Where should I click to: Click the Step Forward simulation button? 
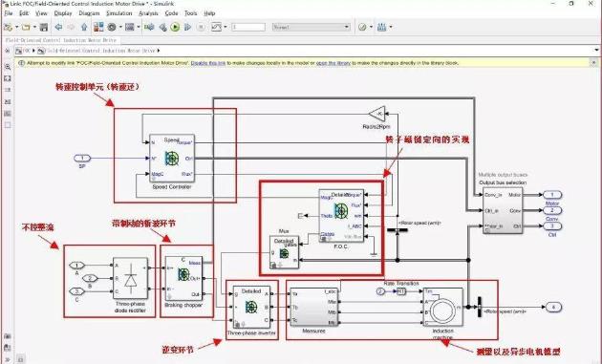click(x=187, y=28)
